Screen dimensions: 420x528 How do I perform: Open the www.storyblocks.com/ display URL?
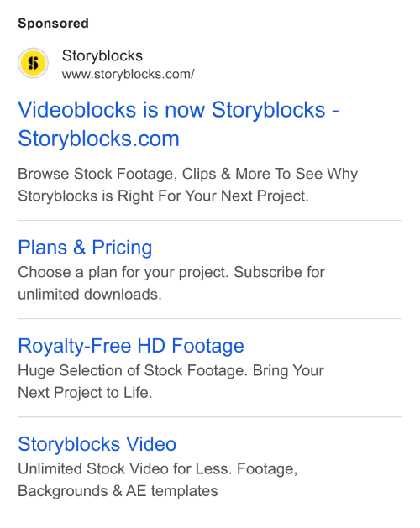pyautogui.click(x=128, y=74)
